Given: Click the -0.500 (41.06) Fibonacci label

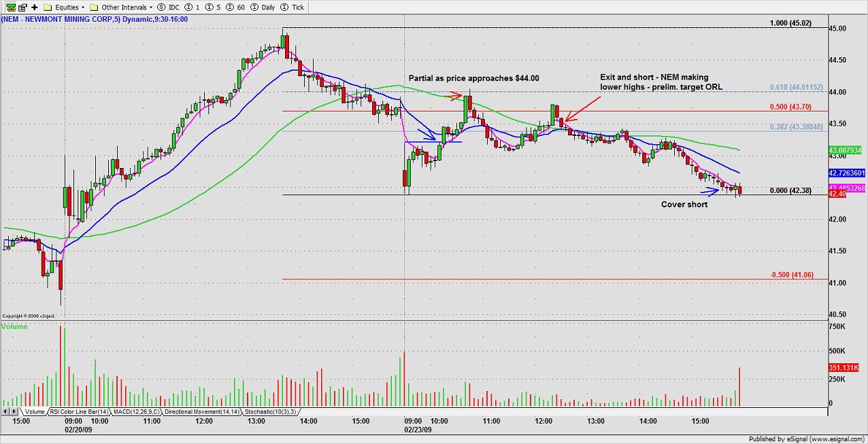Looking at the screenshot, I should (791, 275).
